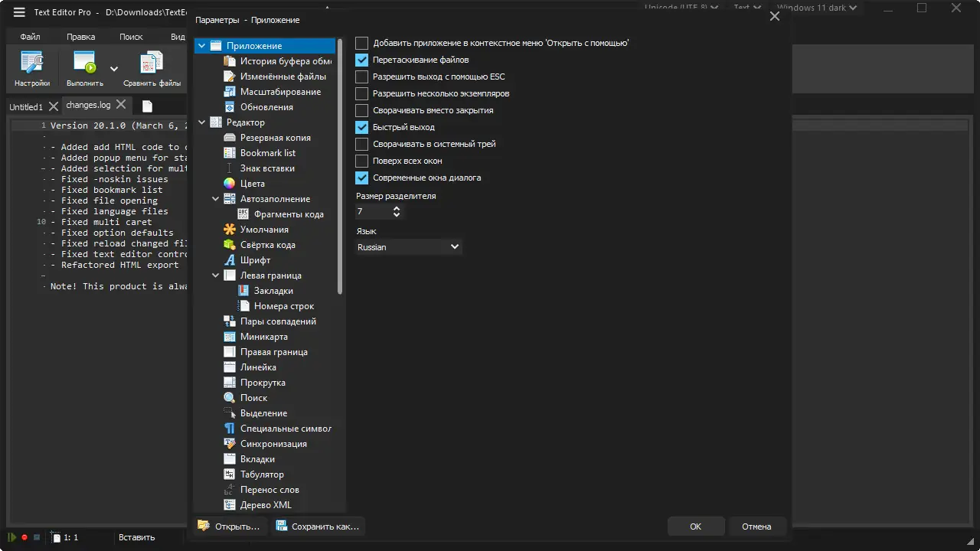
Task: Click the Цвета color wheel icon
Action: tap(229, 184)
